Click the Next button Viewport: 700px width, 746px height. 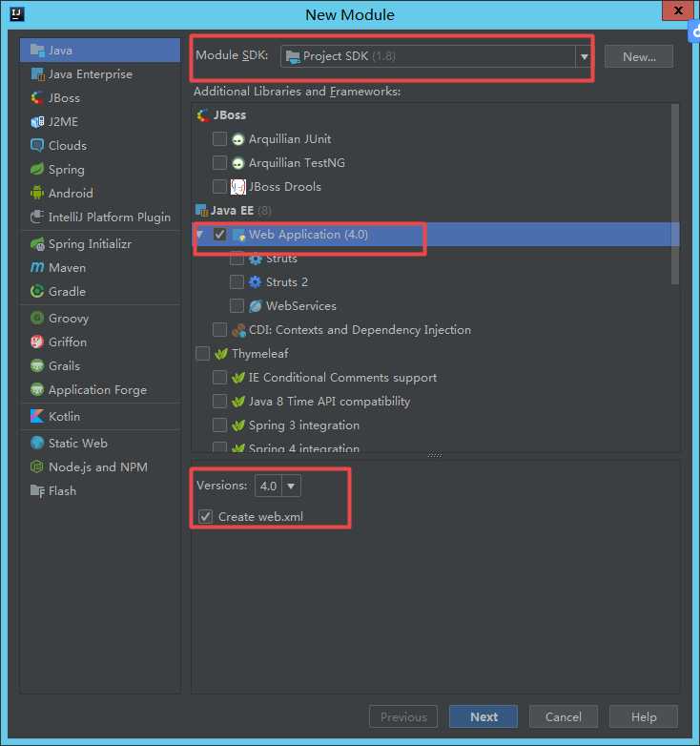click(484, 716)
